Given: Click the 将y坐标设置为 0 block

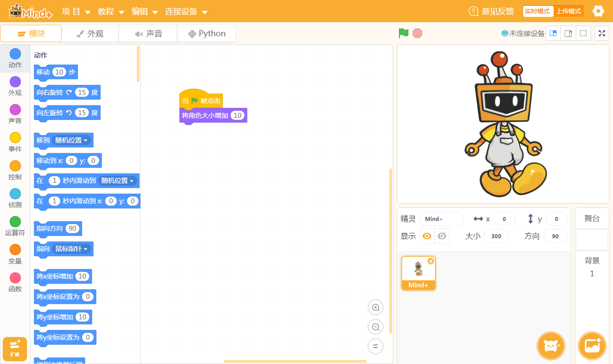Looking at the screenshot, I should (x=65, y=338).
